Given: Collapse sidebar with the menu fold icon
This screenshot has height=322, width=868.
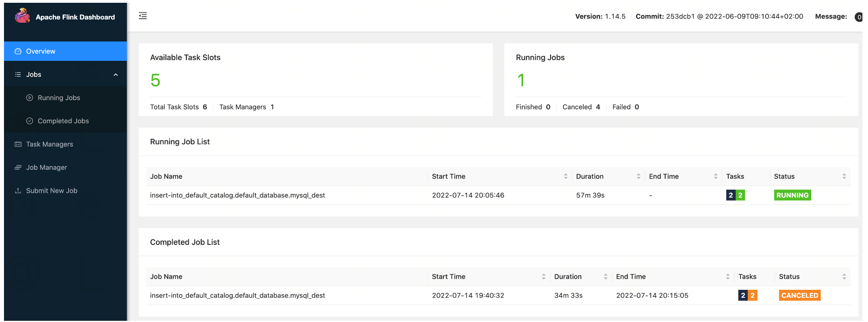Looking at the screenshot, I should 143,16.
